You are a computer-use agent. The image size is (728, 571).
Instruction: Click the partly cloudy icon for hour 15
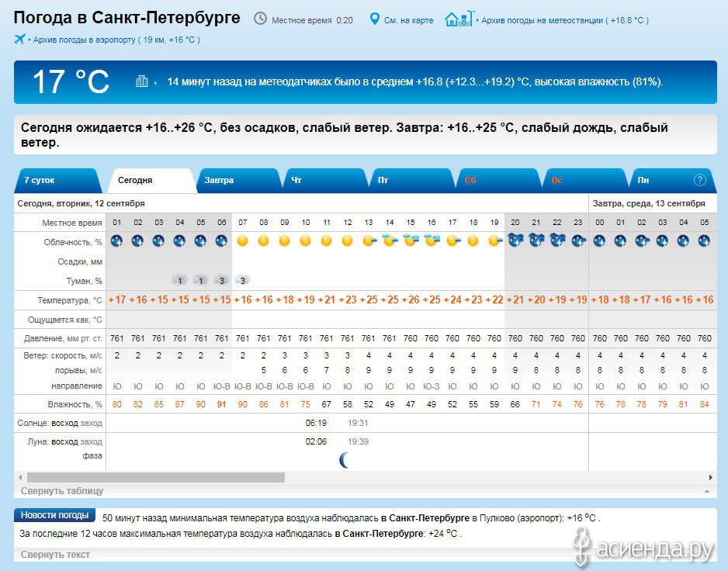(x=411, y=241)
